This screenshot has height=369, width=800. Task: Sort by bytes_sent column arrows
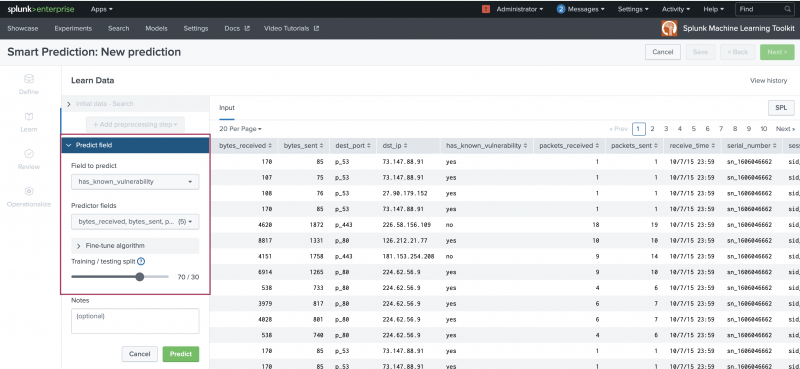322,146
